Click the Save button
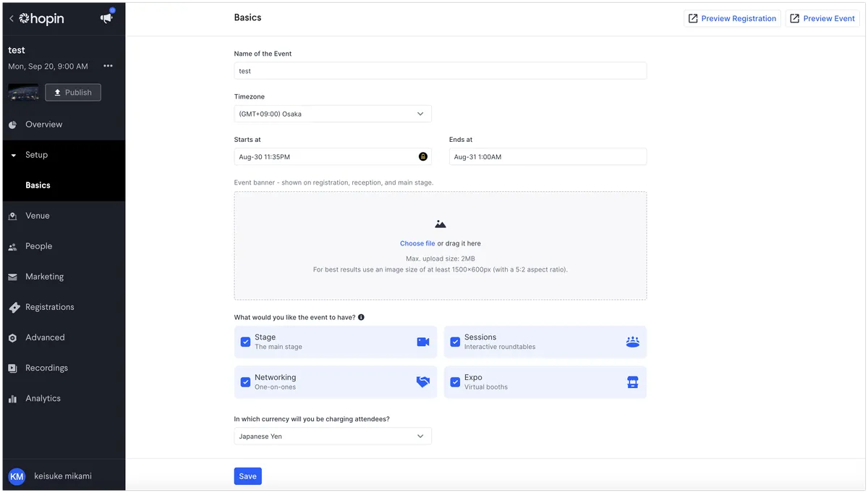868x493 pixels. pyautogui.click(x=247, y=476)
